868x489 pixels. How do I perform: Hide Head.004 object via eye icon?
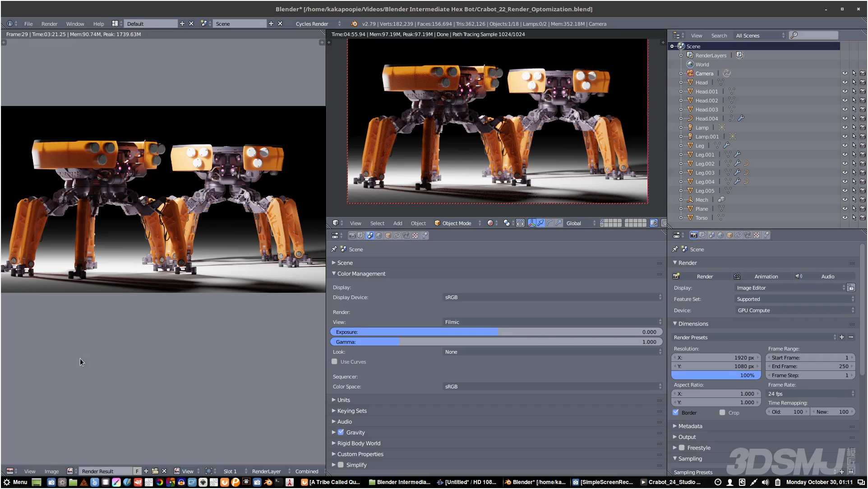click(845, 118)
